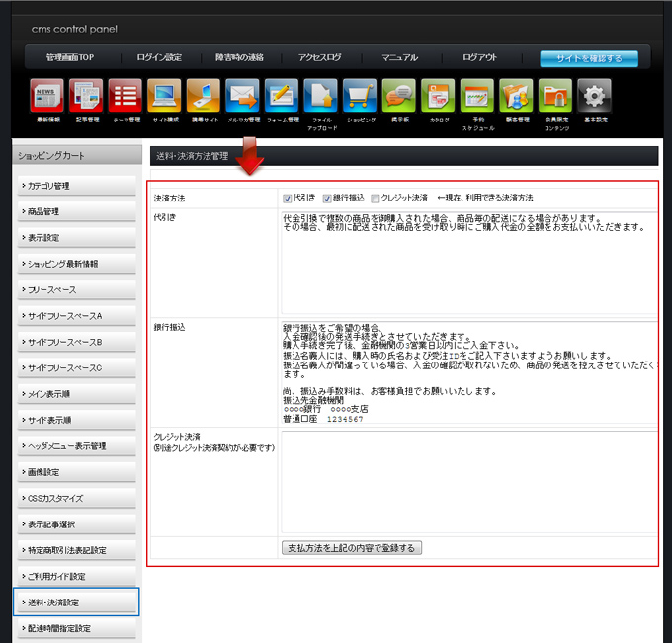Open the 基本設定 gear icon
This screenshot has width=672, height=643.
pyautogui.click(x=594, y=97)
